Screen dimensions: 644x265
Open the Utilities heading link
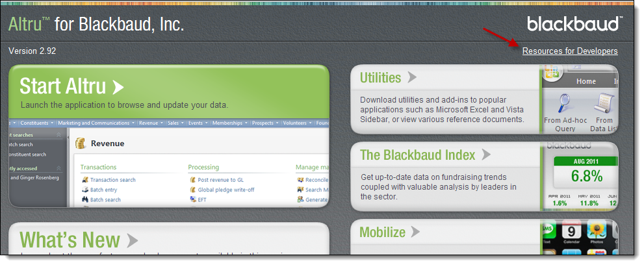[381, 78]
